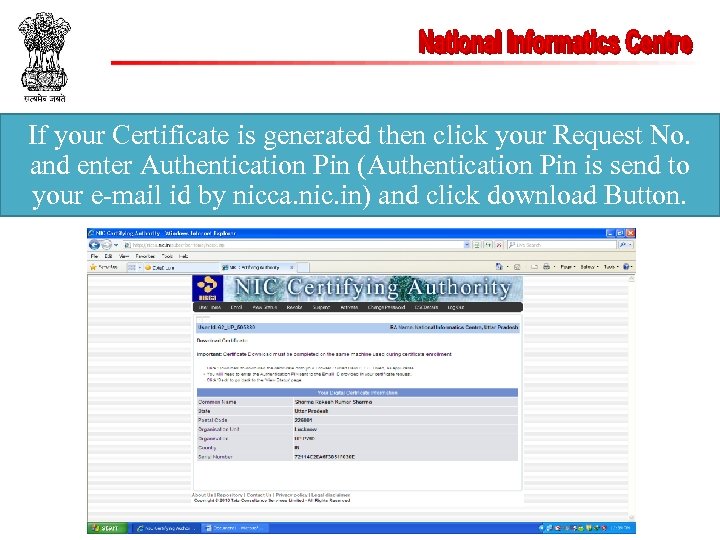The image size is (720, 540).
Task: Click the nicca.nic.in address bar
Action: [294, 245]
